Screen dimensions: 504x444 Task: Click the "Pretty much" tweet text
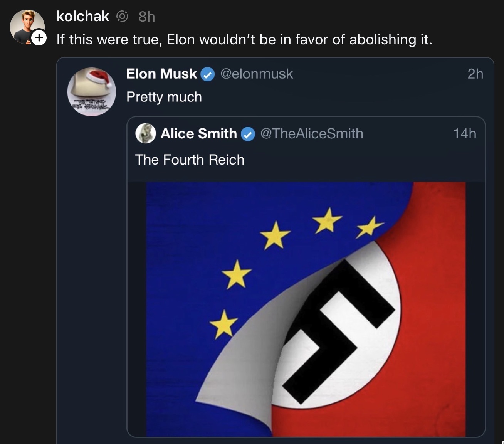[164, 97]
